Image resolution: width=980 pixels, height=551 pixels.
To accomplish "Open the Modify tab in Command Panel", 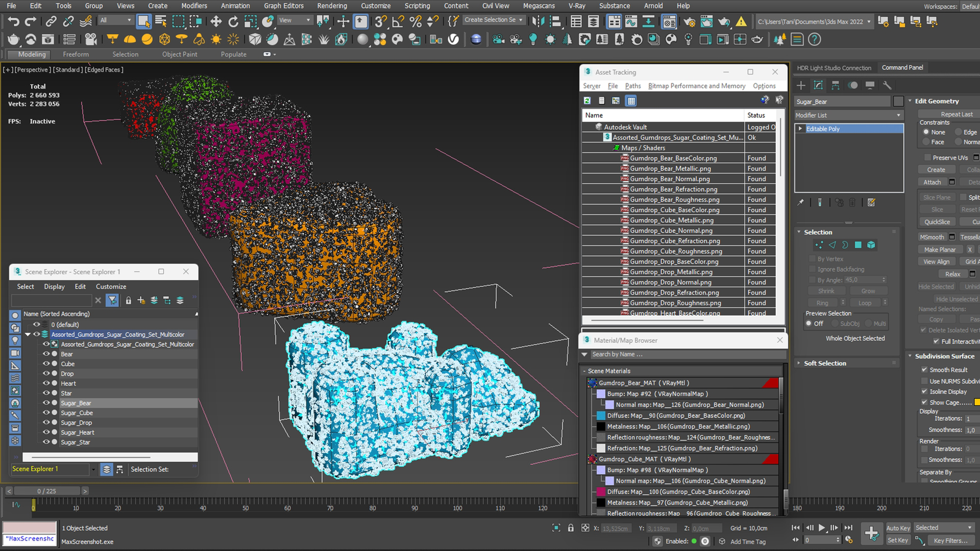I will [x=818, y=85].
